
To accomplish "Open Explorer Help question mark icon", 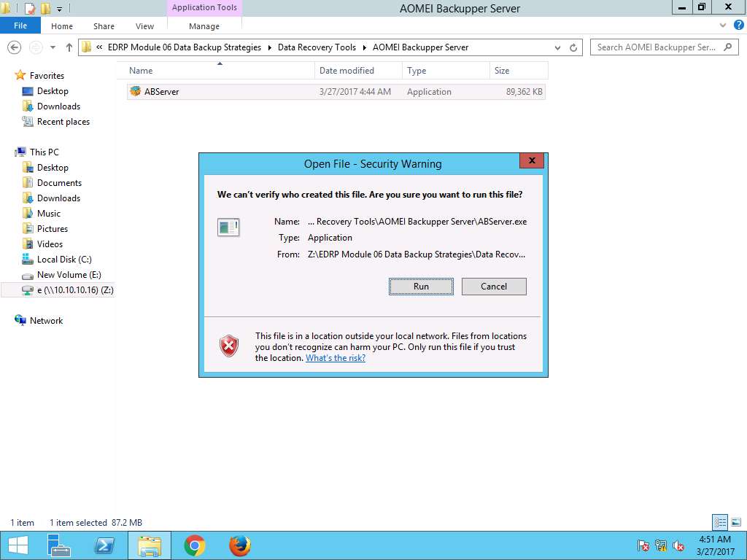I will point(738,26).
